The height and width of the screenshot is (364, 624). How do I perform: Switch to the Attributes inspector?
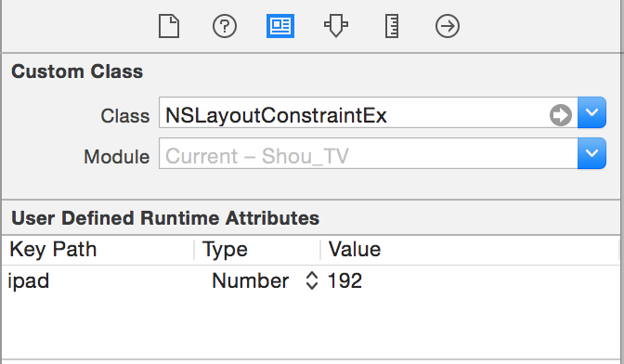tap(336, 26)
